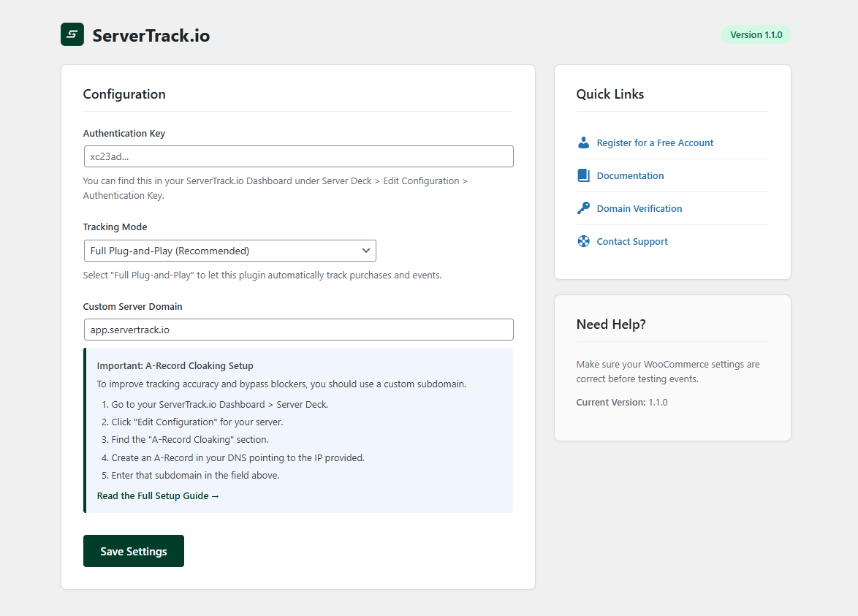
Task: Click the Save Settings button
Action: coord(134,551)
